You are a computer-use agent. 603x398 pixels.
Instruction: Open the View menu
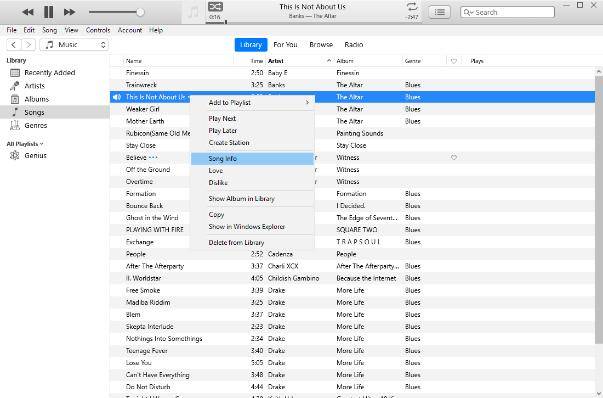[71, 30]
